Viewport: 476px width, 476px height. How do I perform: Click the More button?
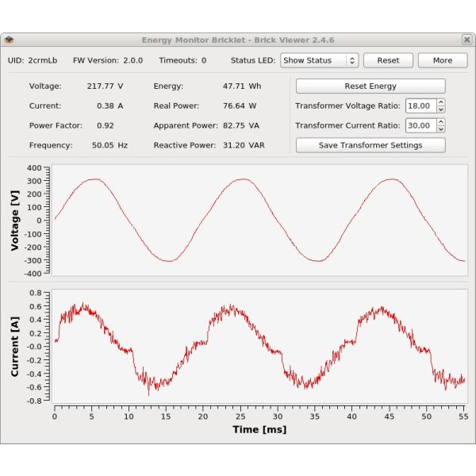pyautogui.click(x=443, y=60)
